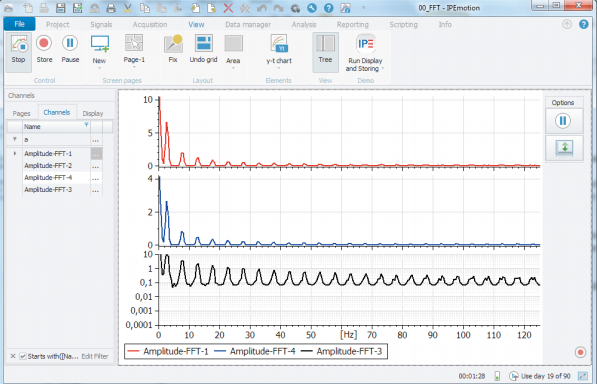Expand the Amplitude-FFT-1 tree row
This screenshot has height=384, width=597.
pos(15,153)
